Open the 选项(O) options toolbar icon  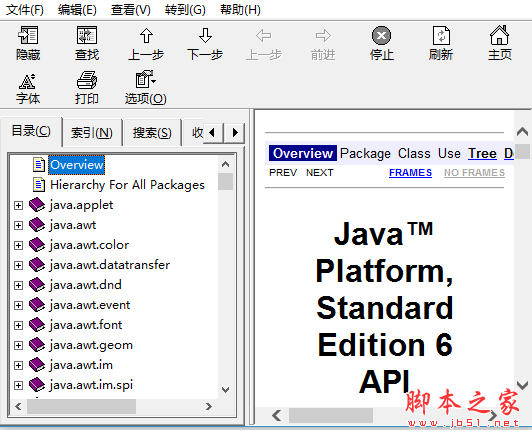[x=146, y=79]
